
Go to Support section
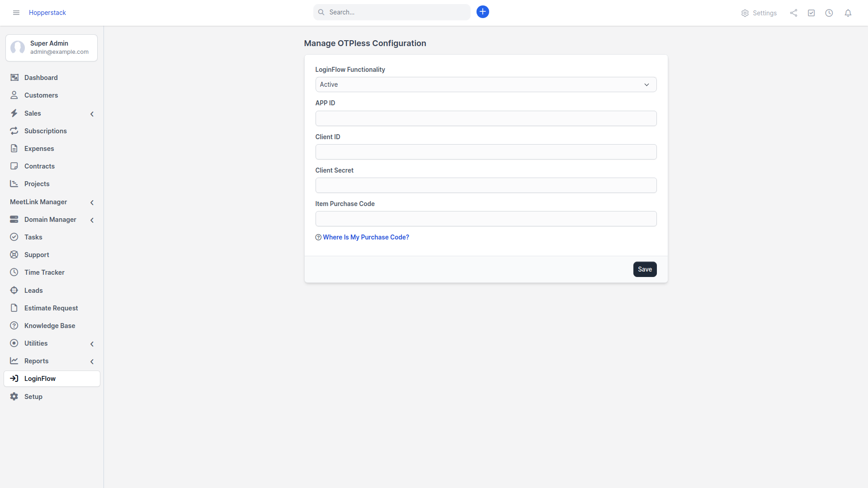pyautogui.click(x=52, y=255)
